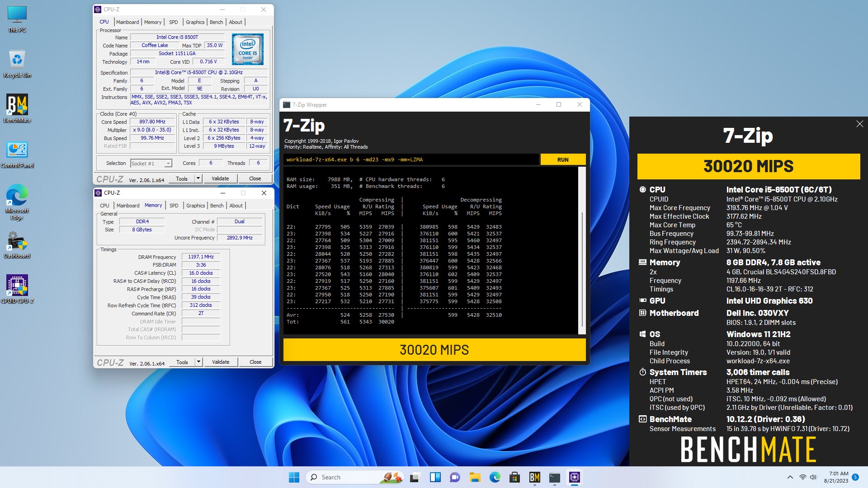Click the Core Speed value 897.80 MHz
This screenshot has width=868, height=488.
coord(152,122)
